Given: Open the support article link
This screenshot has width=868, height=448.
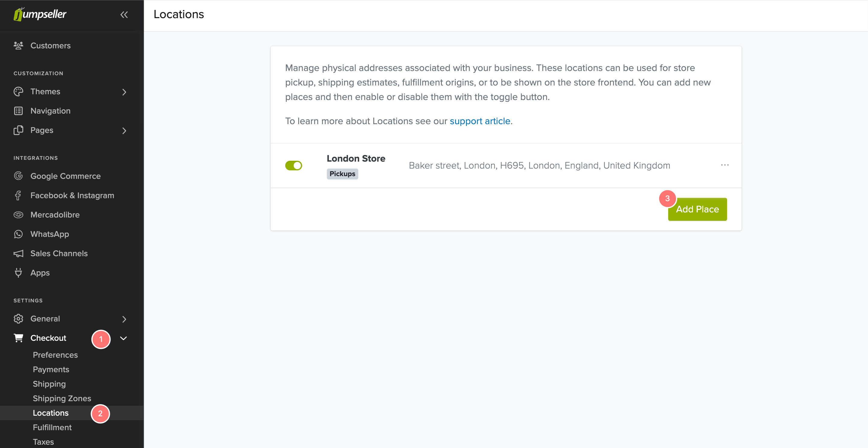Looking at the screenshot, I should [480, 121].
